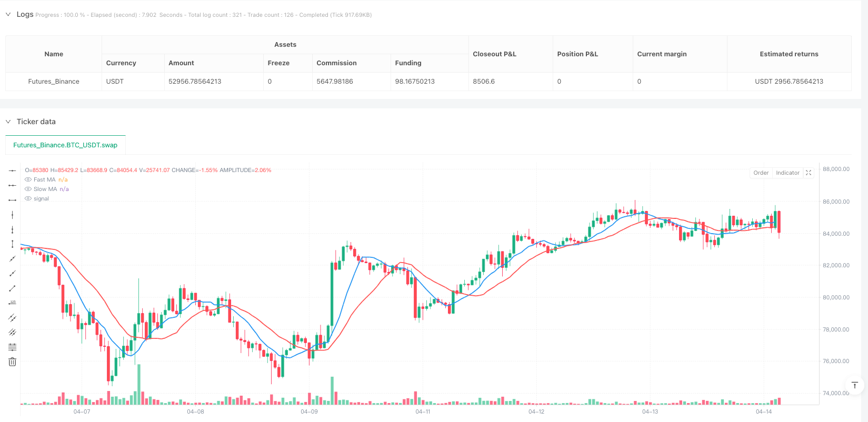Click the trash icon to delete drawings
The width and height of the screenshot is (868, 422).
point(12,361)
